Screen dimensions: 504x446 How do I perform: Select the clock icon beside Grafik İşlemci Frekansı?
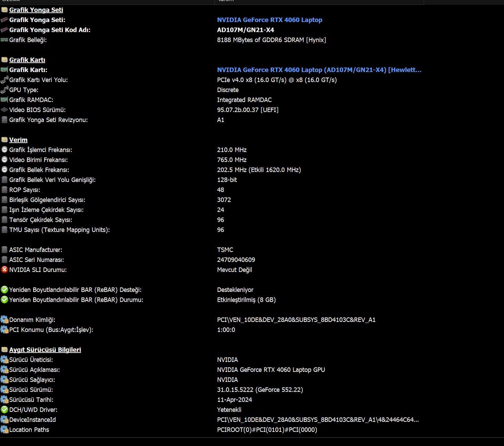click(4, 150)
